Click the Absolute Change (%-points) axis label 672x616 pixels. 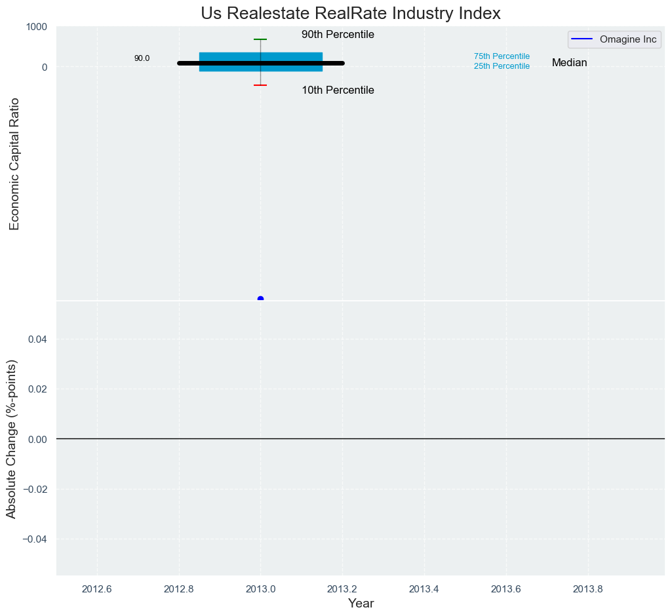tap(12, 439)
